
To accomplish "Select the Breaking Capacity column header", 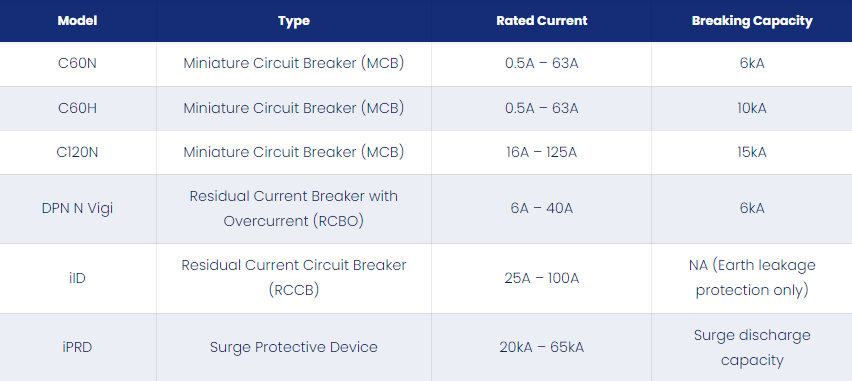I will 752,21.
